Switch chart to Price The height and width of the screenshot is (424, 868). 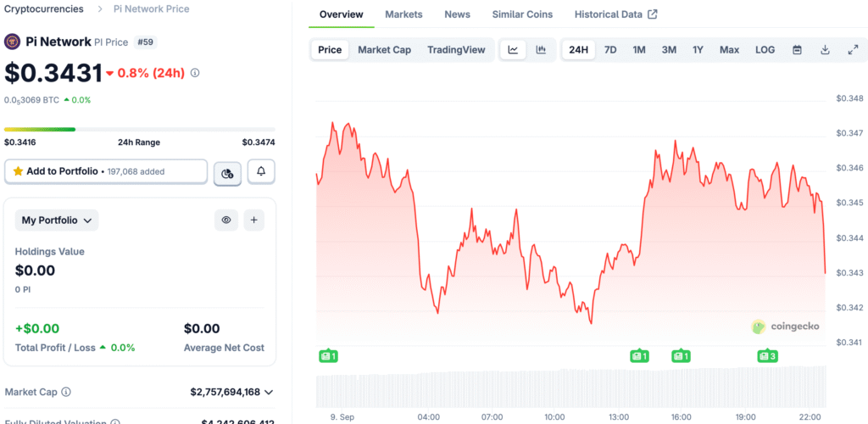[330, 50]
